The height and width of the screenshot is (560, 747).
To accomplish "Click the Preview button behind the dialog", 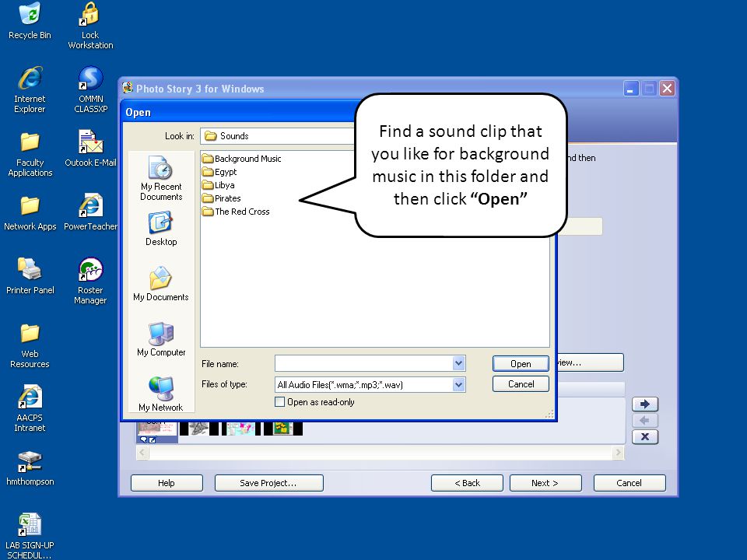I will [x=591, y=362].
